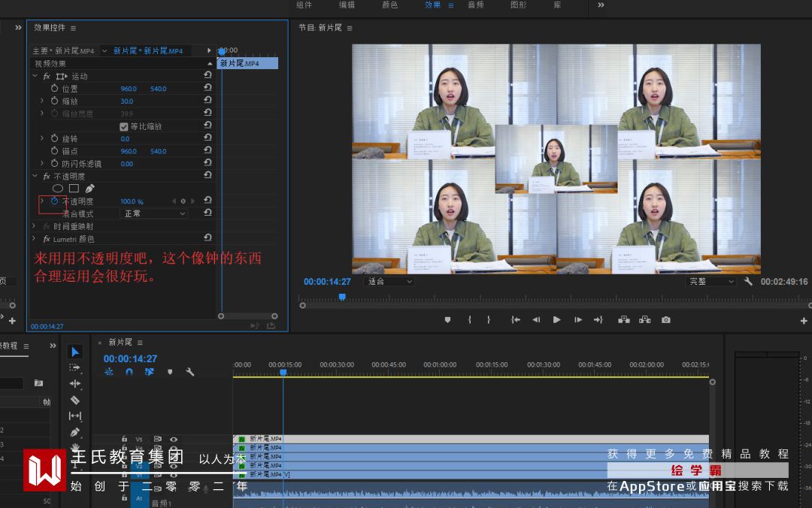
Task: Toggle Linked Selection in timeline
Action: click(149, 372)
